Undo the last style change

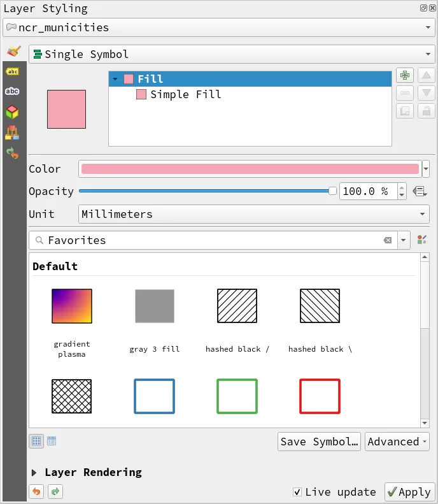[x=37, y=491]
